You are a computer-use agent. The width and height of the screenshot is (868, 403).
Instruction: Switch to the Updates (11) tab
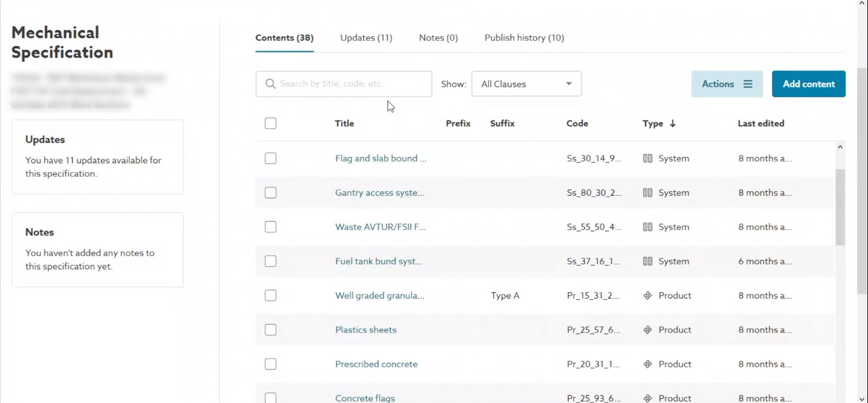366,38
